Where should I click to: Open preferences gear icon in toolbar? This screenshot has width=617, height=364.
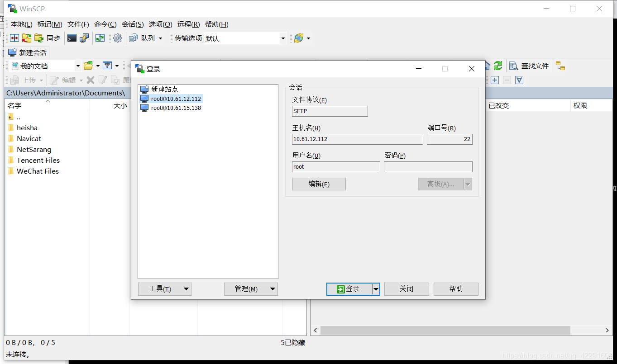[118, 38]
